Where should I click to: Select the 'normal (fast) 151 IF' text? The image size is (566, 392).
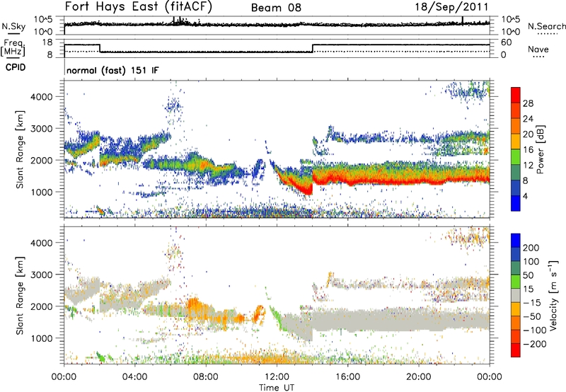[x=112, y=70]
